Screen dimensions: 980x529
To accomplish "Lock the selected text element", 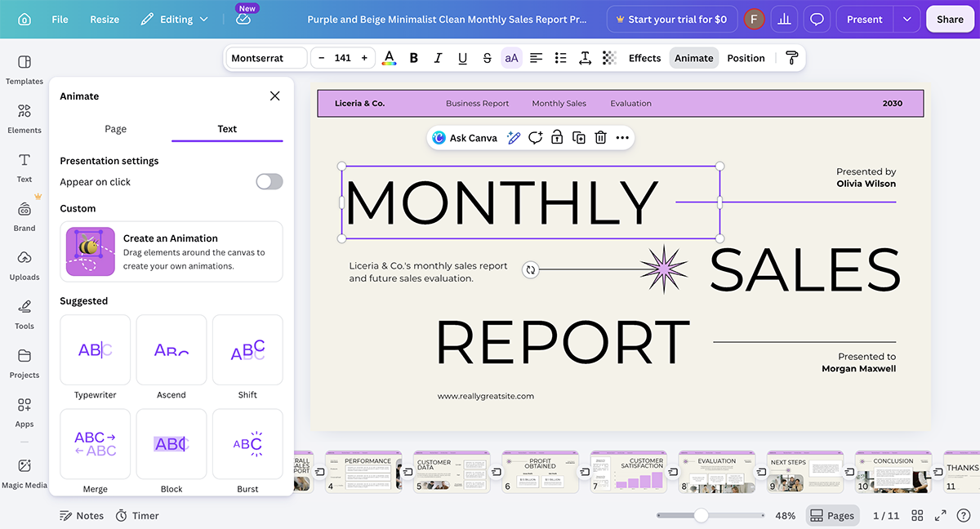I will pyautogui.click(x=557, y=138).
